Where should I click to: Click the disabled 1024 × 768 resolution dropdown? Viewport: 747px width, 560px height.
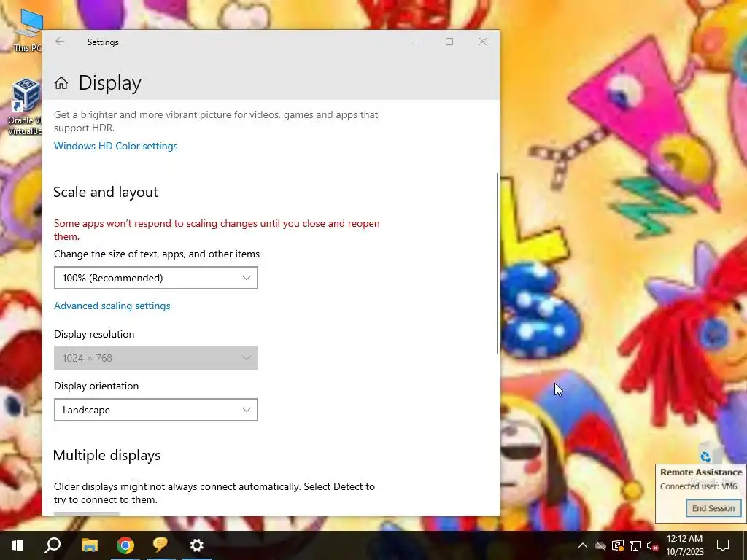tap(156, 358)
